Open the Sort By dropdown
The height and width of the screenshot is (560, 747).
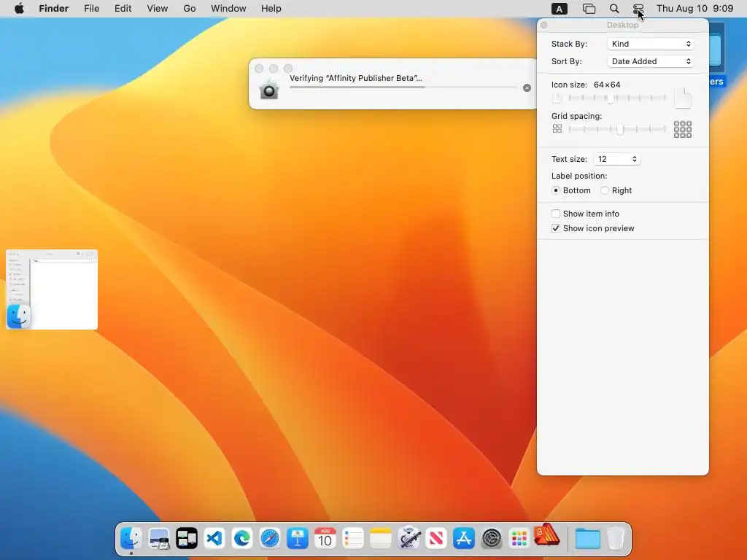[x=651, y=61]
